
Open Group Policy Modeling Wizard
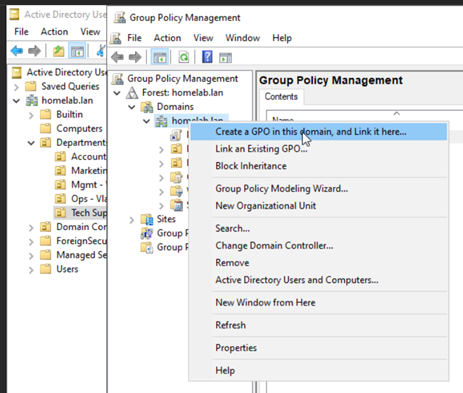319,189
